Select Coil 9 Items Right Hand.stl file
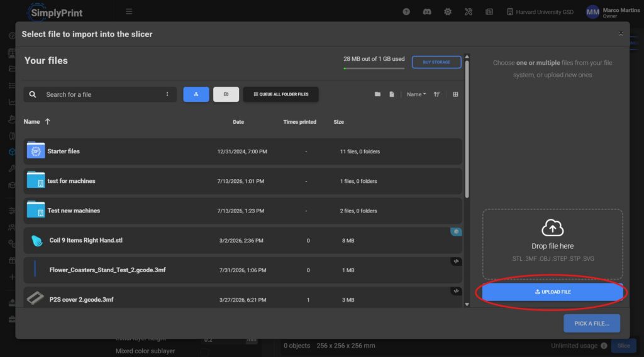The width and height of the screenshot is (644, 357). point(243,241)
